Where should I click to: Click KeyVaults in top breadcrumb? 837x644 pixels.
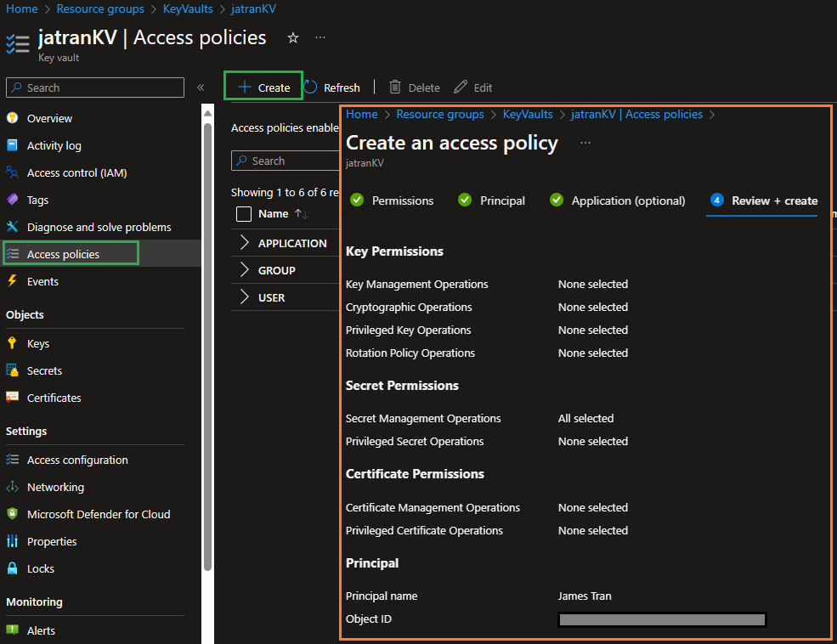point(188,9)
